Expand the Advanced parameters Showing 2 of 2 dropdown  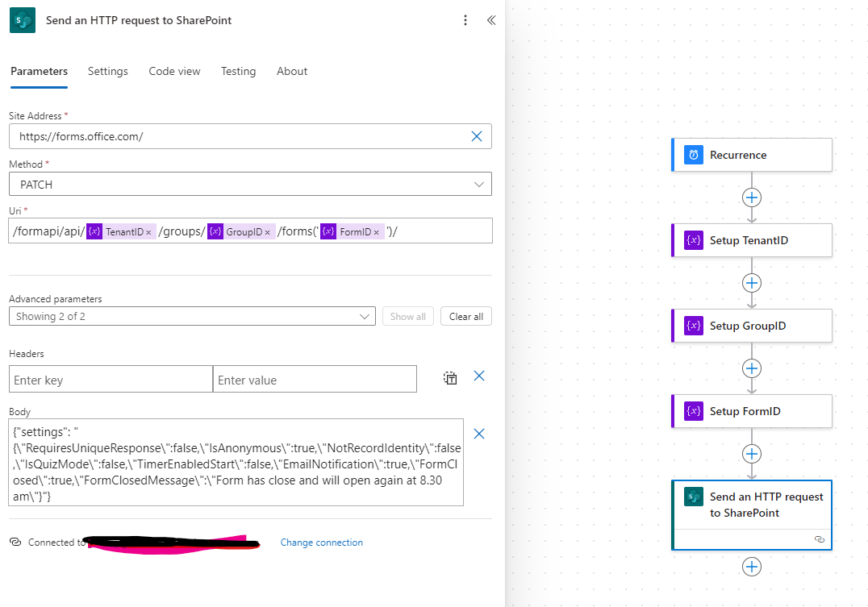tap(192, 317)
